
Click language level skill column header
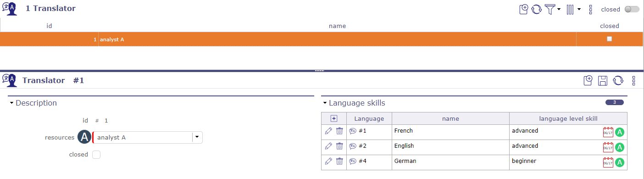point(568,118)
